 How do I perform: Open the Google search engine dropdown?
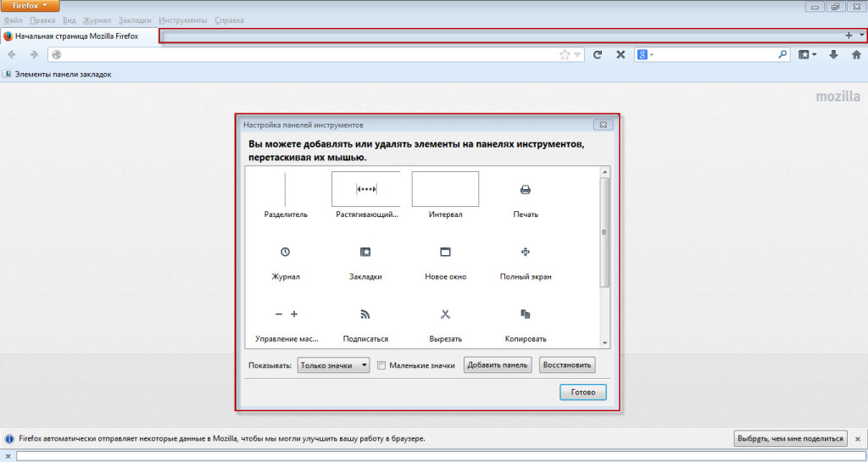pyautogui.click(x=645, y=54)
